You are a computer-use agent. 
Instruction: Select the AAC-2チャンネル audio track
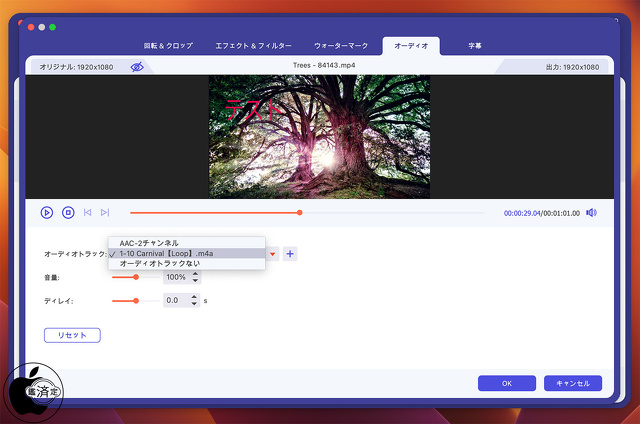[x=187, y=243]
